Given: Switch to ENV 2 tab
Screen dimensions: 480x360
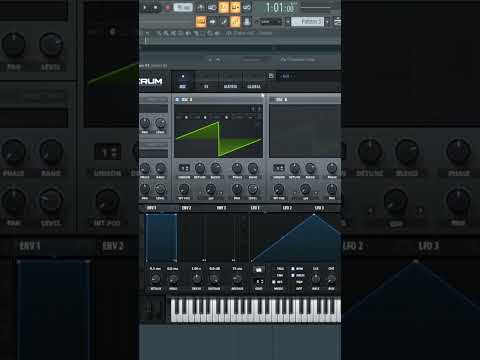Looking at the screenshot, I should point(187,208).
